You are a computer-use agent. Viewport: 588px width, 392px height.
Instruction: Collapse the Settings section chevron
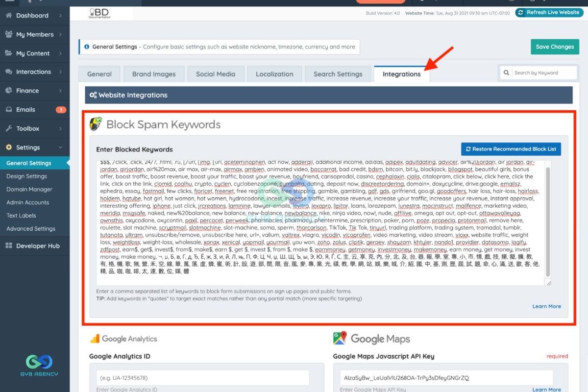[x=60, y=147]
